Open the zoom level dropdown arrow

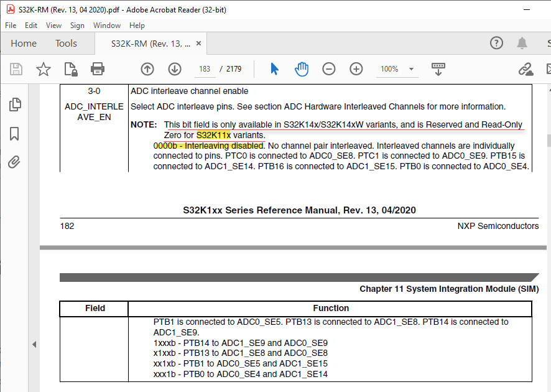(411, 69)
